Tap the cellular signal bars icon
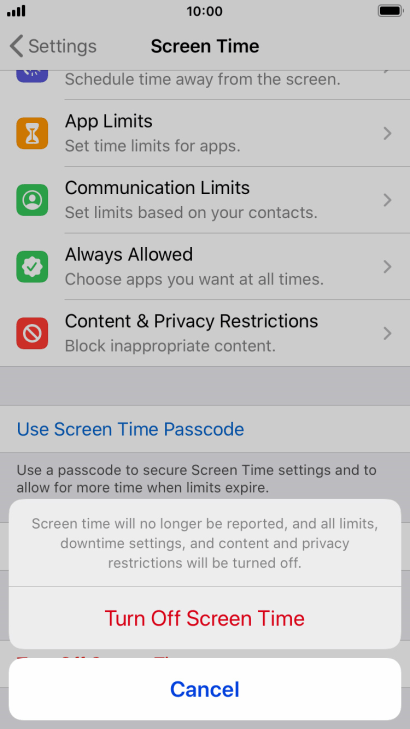 16,11
